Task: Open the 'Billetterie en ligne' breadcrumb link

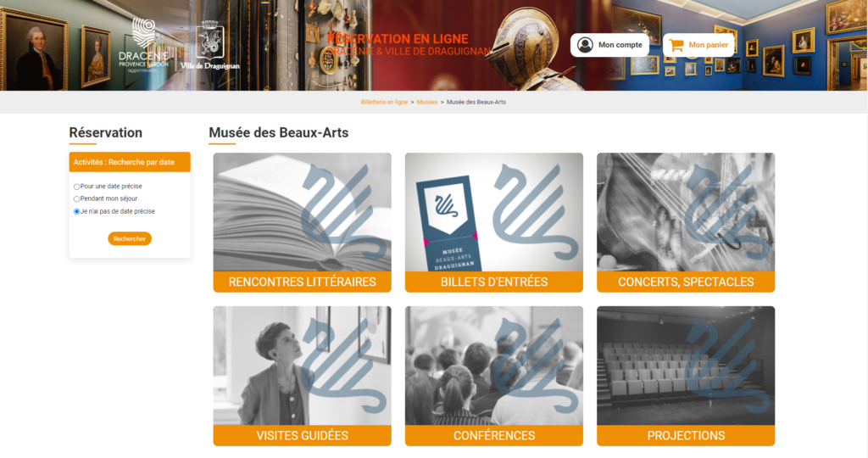Action: click(x=384, y=102)
